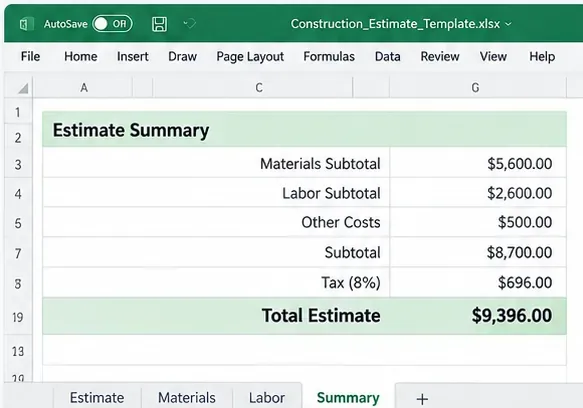The image size is (583, 408).
Task: Click the Materials Subtotal label cell
Action: point(216,163)
